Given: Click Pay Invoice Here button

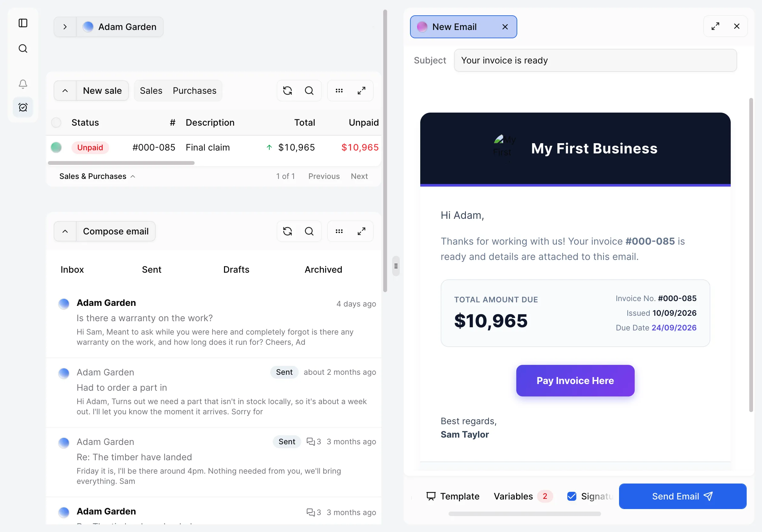Looking at the screenshot, I should (575, 381).
